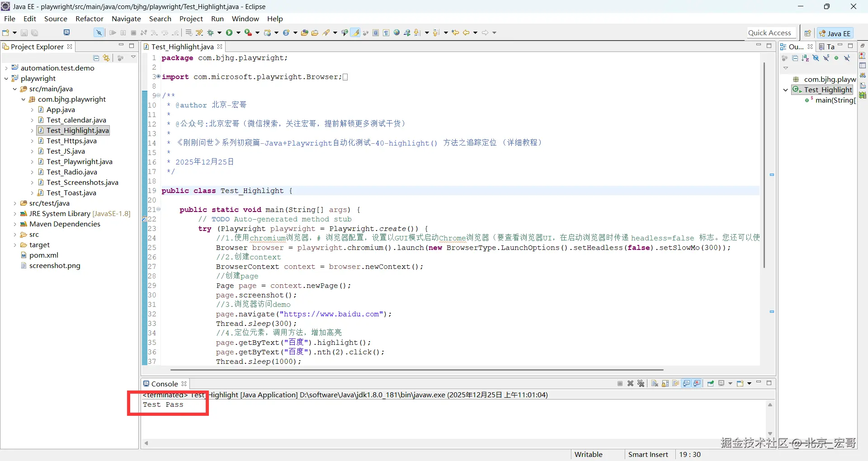Viewport: 868px width, 461px height.
Task: Jump to Last Edit Location in toolbar
Action: coord(455,33)
